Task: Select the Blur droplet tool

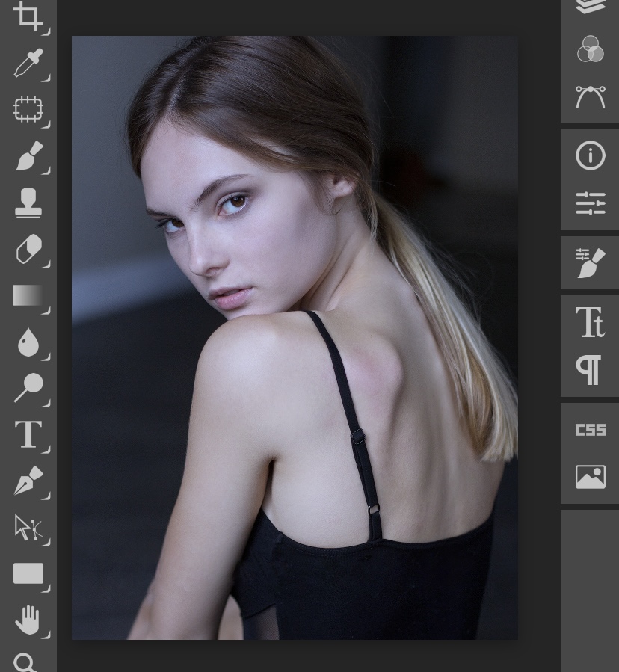Action: point(28,342)
